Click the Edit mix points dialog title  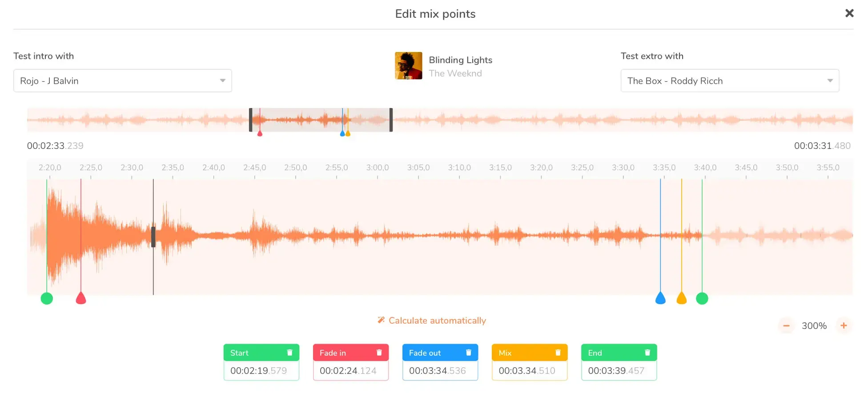tap(435, 14)
